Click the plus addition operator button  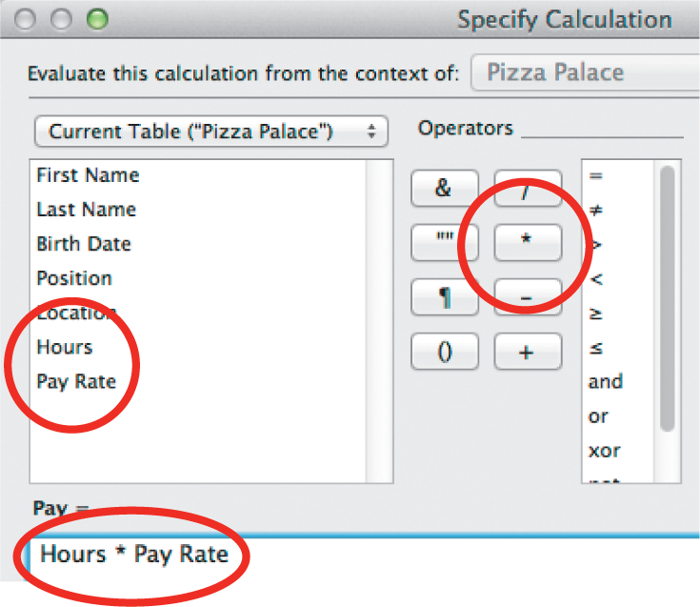pyautogui.click(x=528, y=352)
